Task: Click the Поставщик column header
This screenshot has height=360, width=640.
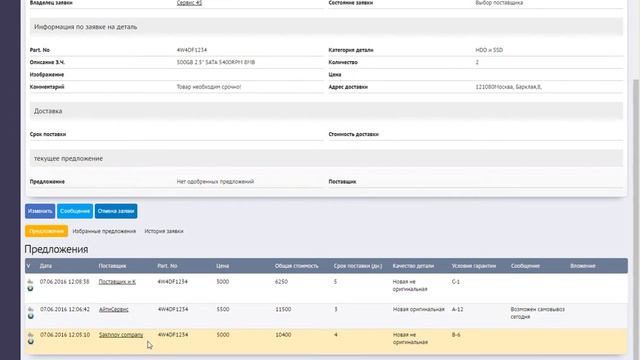Action: coord(112,266)
